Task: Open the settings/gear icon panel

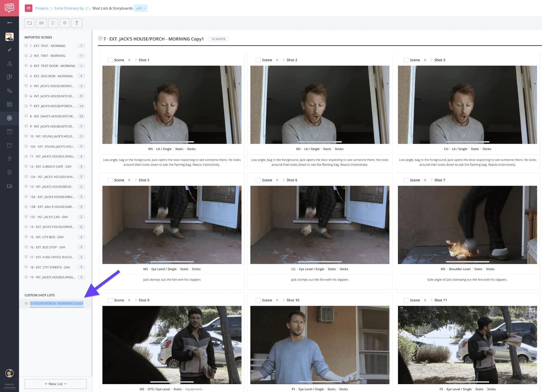Action: pos(64,24)
